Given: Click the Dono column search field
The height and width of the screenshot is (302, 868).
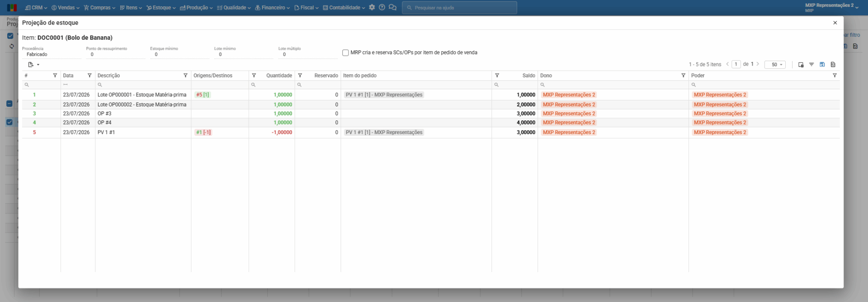Looking at the screenshot, I should (613, 85).
